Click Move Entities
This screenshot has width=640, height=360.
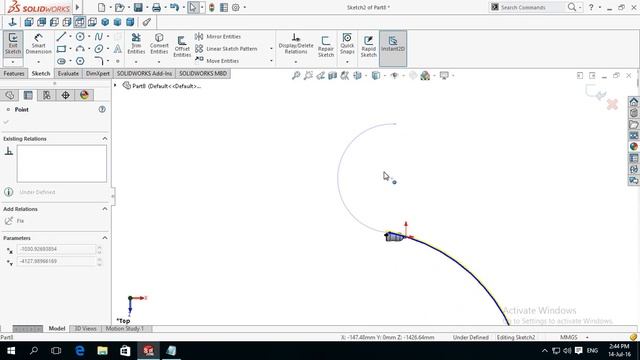pyautogui.click(x=217, y=61)
